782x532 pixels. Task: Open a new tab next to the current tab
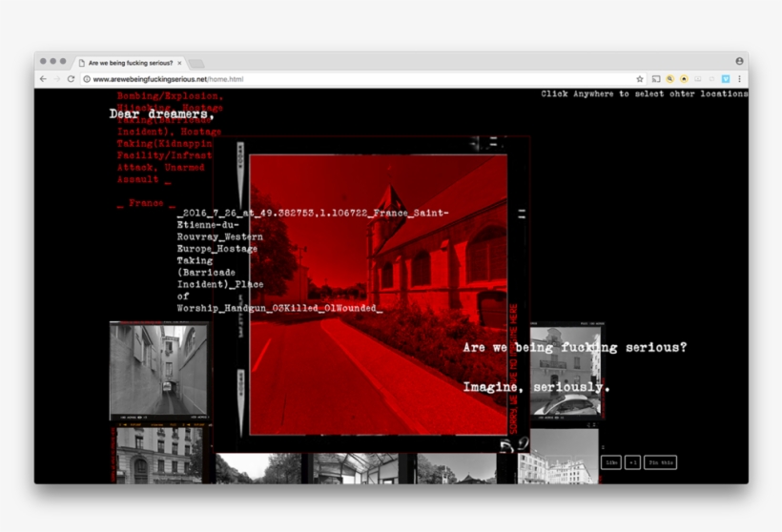click(196, 63)
